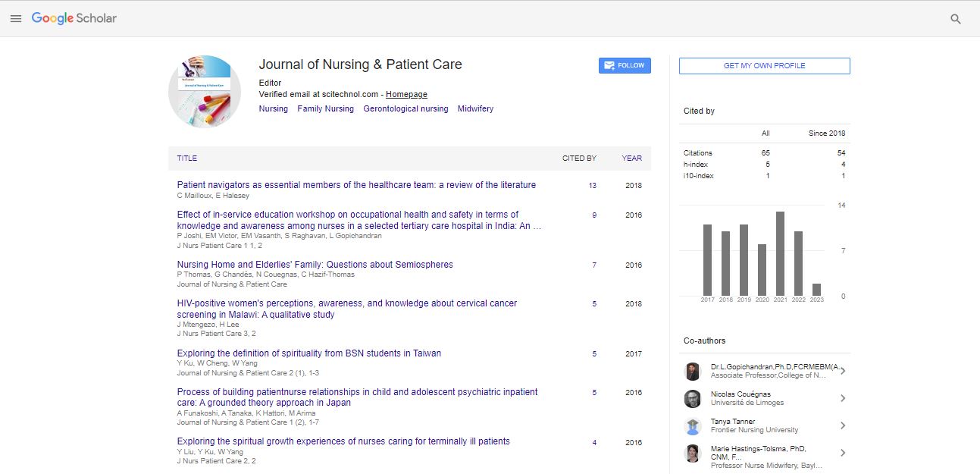Screen dimensions: 980x474
Task: Click the 2017 citation bar
Action: click(x=707, y=260)
